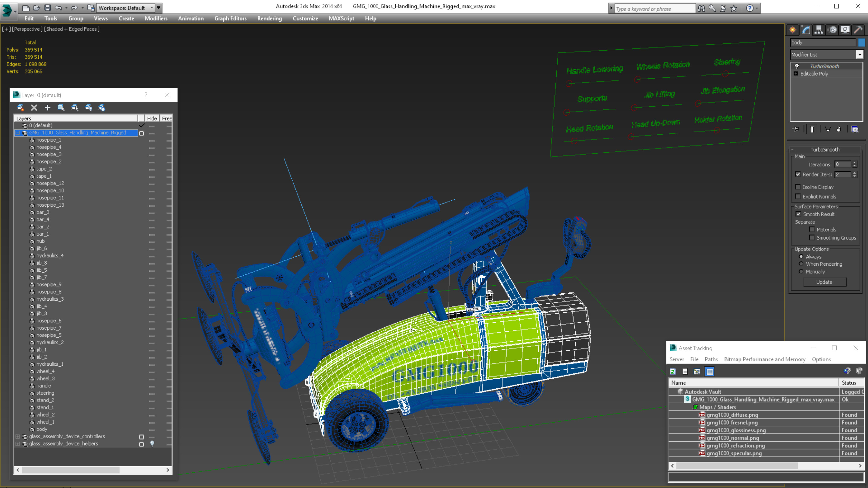Click the Pin Stack icon
This screenshot has width=868, height=488.
point(796,129)
